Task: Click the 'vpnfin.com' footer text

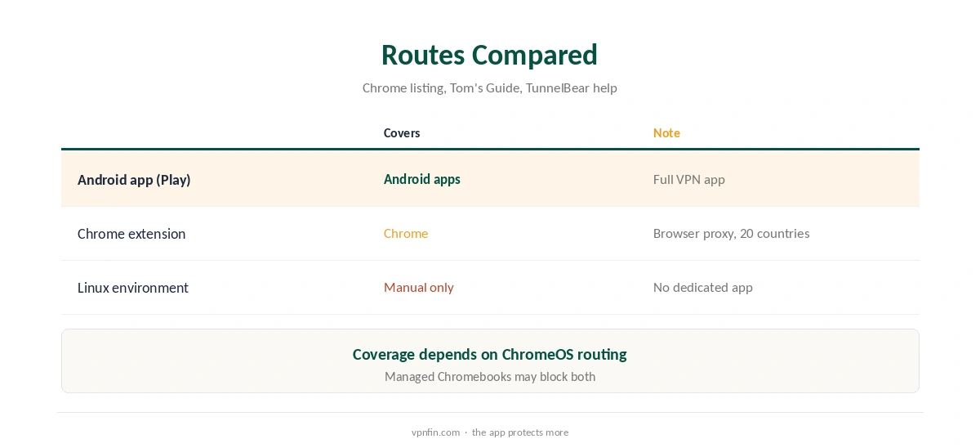Action: [x=436, y=432]
